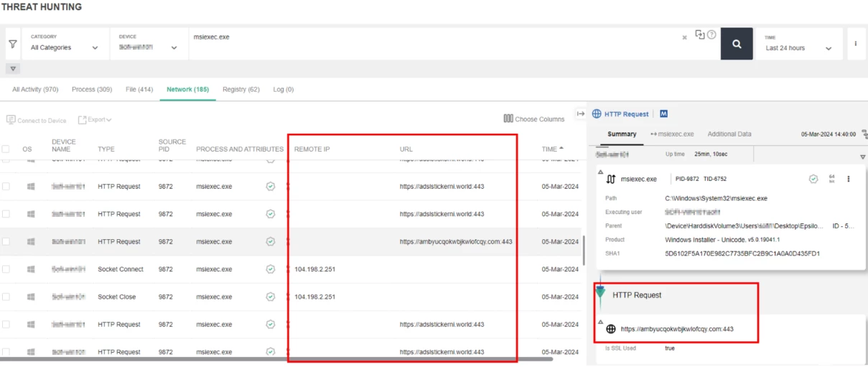Click the Process and Attributes column header

click(x=240, y=149)
